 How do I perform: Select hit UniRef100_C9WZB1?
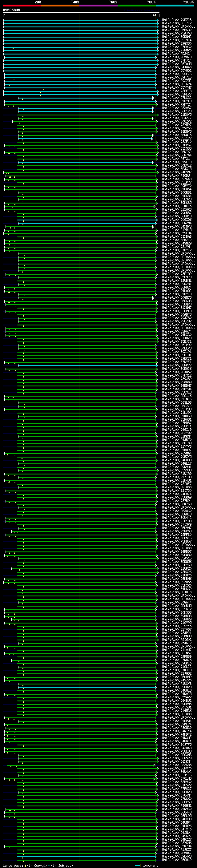click(x=176, y=284)
